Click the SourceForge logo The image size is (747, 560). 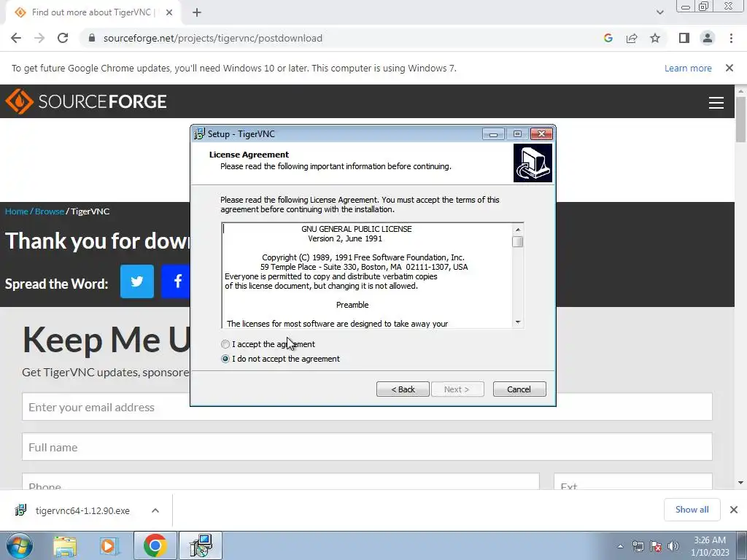tap(86, 101)
